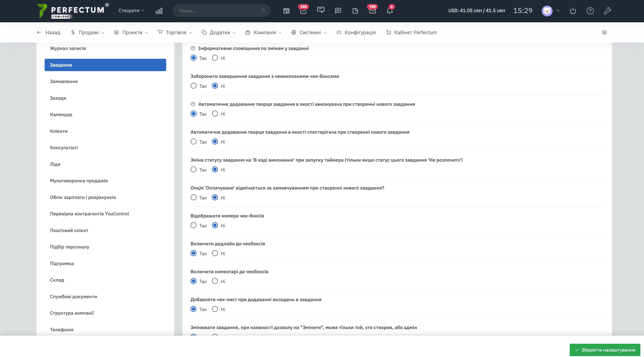This screenshot has height=357, width=644.
Task: Click the search magnifier icon
Action: tap(263, 11)
